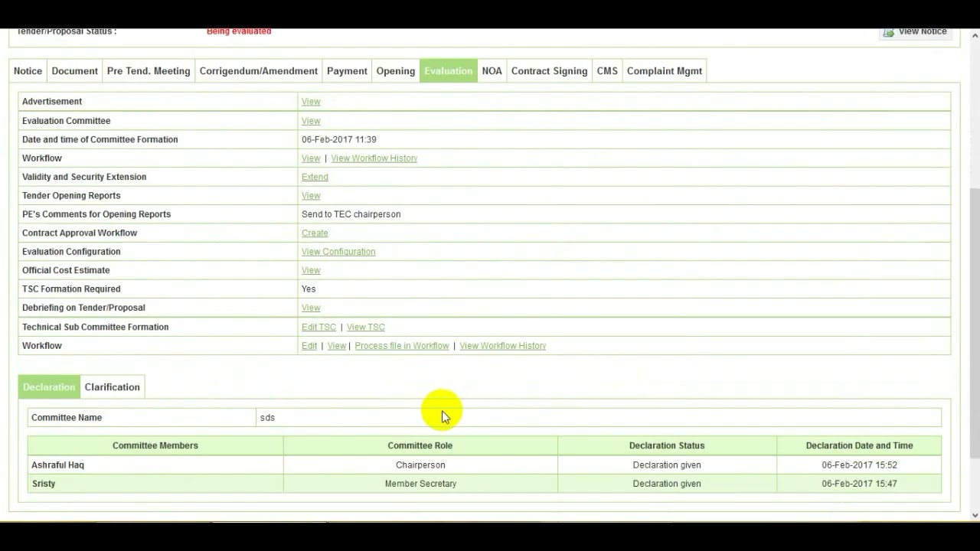Select committee member Sristy
Screen dimensions: 980x551
44,484
